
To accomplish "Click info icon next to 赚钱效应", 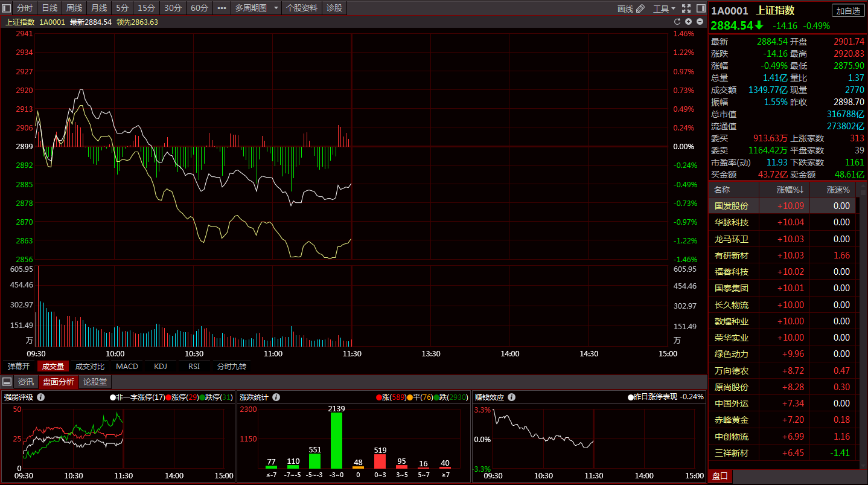I will [x=511, y=397].
